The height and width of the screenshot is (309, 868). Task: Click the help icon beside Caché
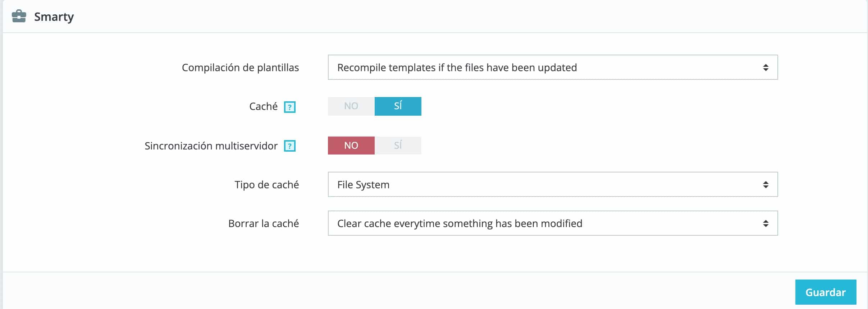click(289, 107)
